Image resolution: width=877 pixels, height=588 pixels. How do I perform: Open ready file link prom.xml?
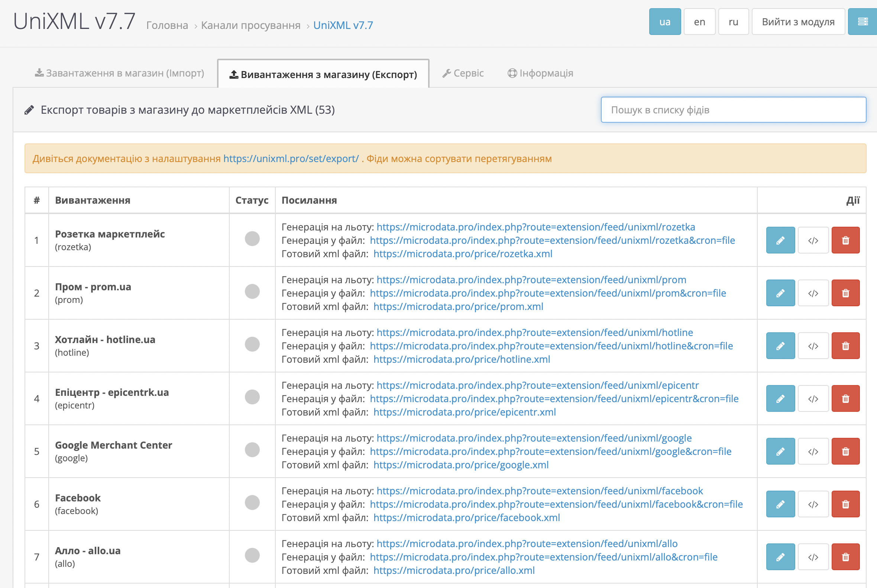(x=458, y=307)
